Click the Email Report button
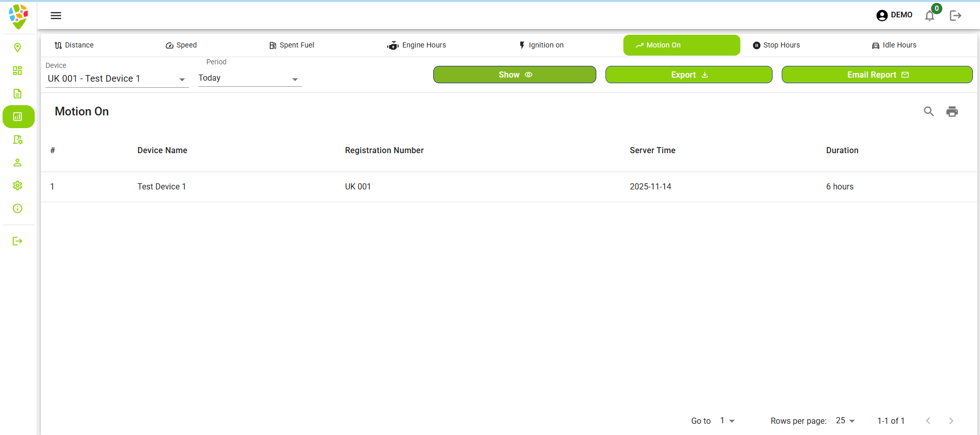 click(877, 75)
